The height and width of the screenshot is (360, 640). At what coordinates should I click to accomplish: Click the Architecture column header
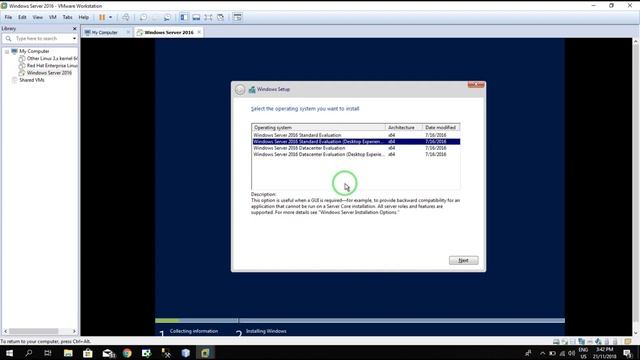click(x=404, y=127)
